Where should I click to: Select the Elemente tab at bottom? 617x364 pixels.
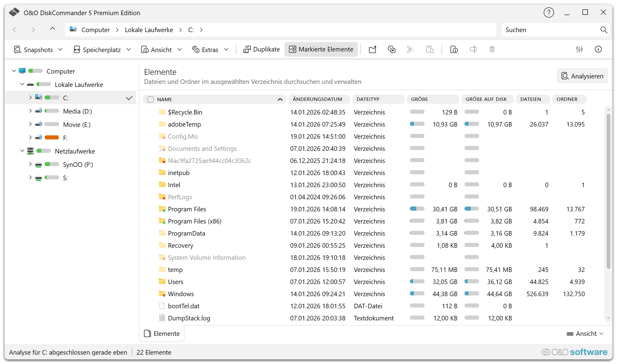[x=162, y=334]
